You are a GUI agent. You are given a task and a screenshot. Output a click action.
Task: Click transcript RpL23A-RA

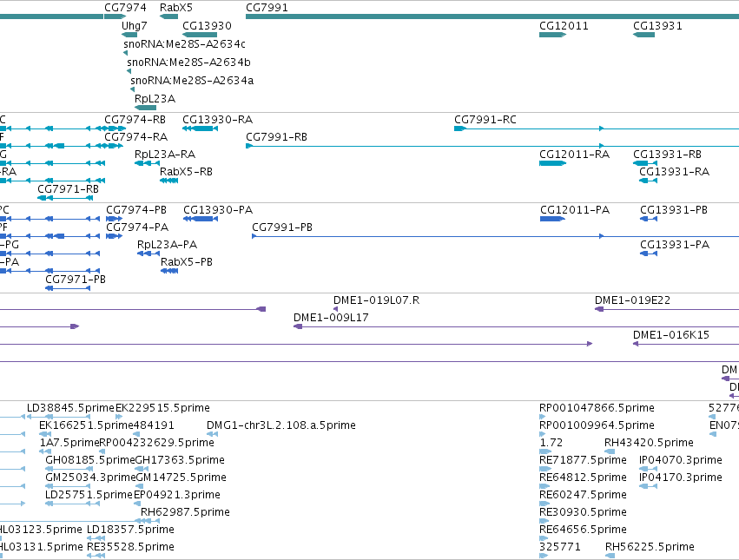[165, 155]
